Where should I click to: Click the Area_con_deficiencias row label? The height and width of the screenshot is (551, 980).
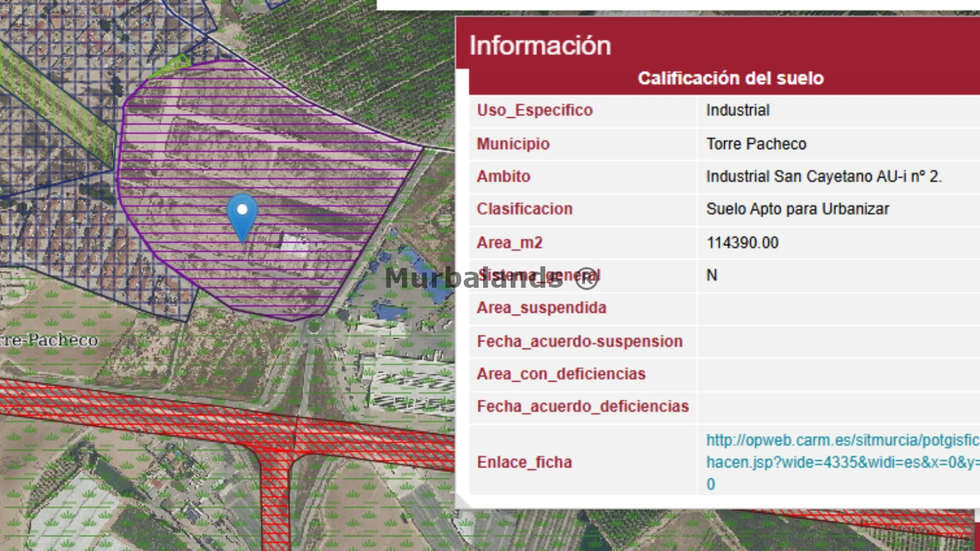tap(560, 374)
